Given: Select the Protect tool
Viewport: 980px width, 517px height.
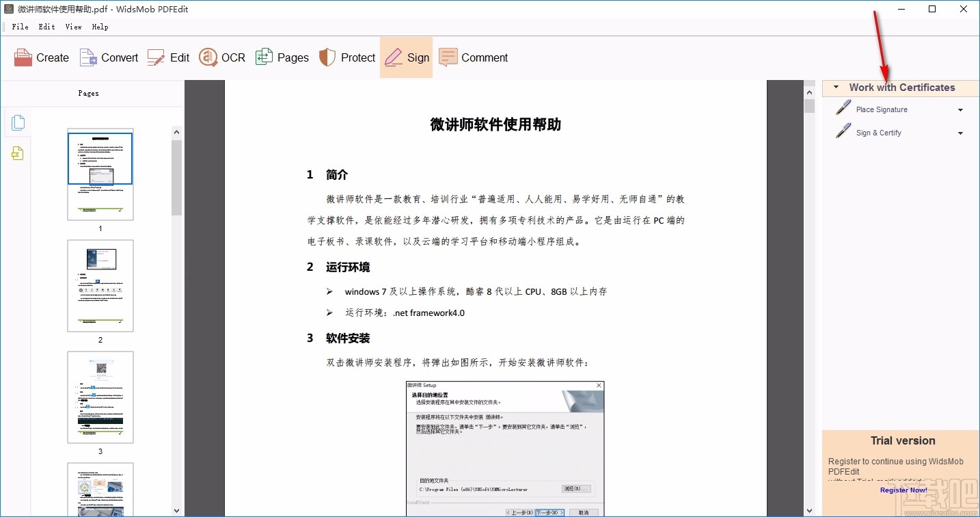Looking at the screenshot, I should (x=346, y=57).
